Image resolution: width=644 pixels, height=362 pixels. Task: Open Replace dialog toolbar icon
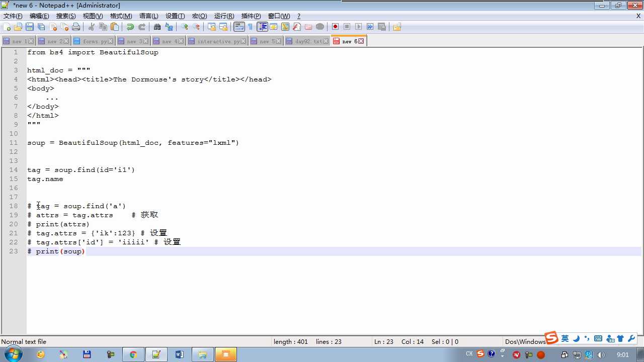pyautogui.click(x=169, y=27)
